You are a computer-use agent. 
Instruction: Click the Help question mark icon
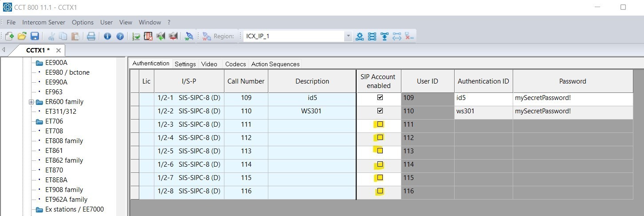click(x=120, y=36)
